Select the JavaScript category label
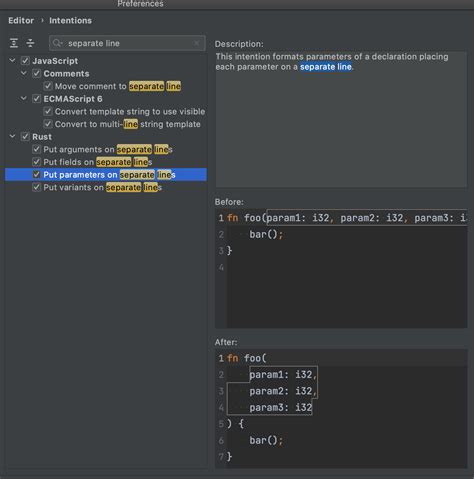This screenshot has height=479, width=474. tap(55, 61)
